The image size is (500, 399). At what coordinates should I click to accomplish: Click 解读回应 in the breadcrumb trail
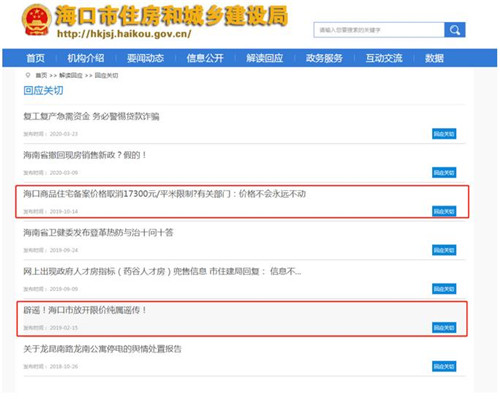(71, 76)
